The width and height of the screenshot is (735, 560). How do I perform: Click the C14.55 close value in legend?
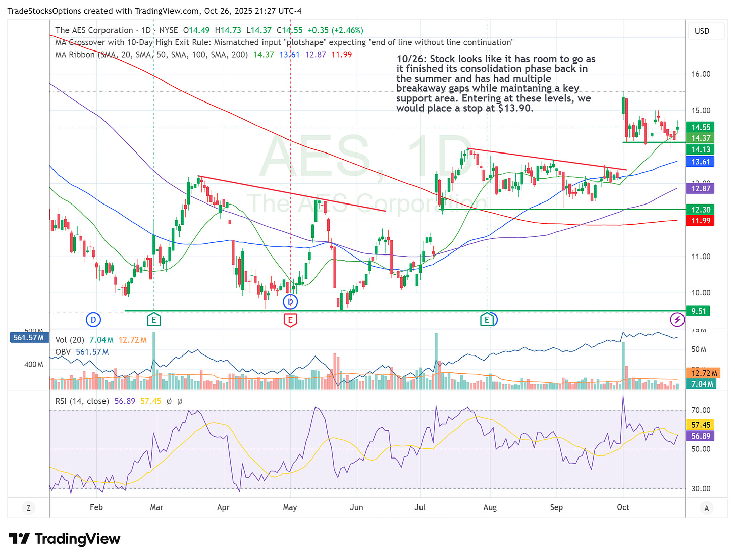(x=290, y=30)
